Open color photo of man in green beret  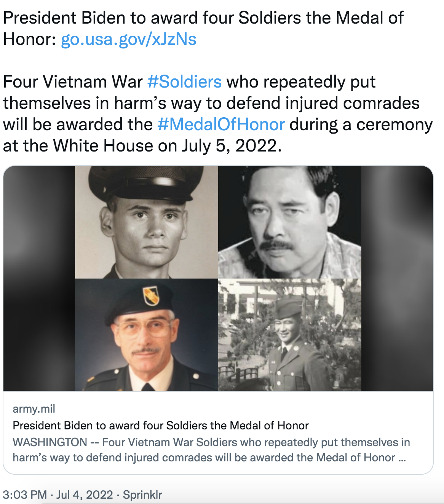tap(147, 335)
